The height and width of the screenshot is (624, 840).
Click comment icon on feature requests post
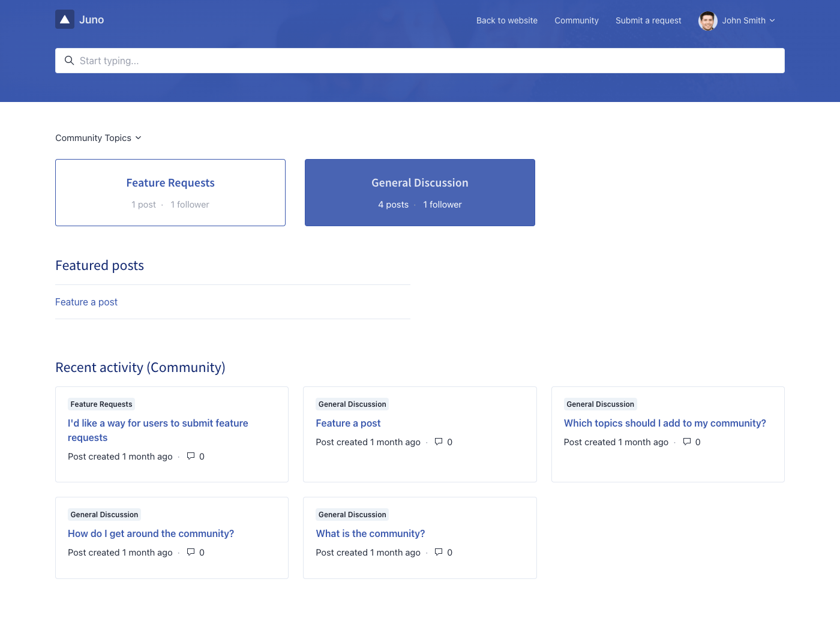point(191,456)
